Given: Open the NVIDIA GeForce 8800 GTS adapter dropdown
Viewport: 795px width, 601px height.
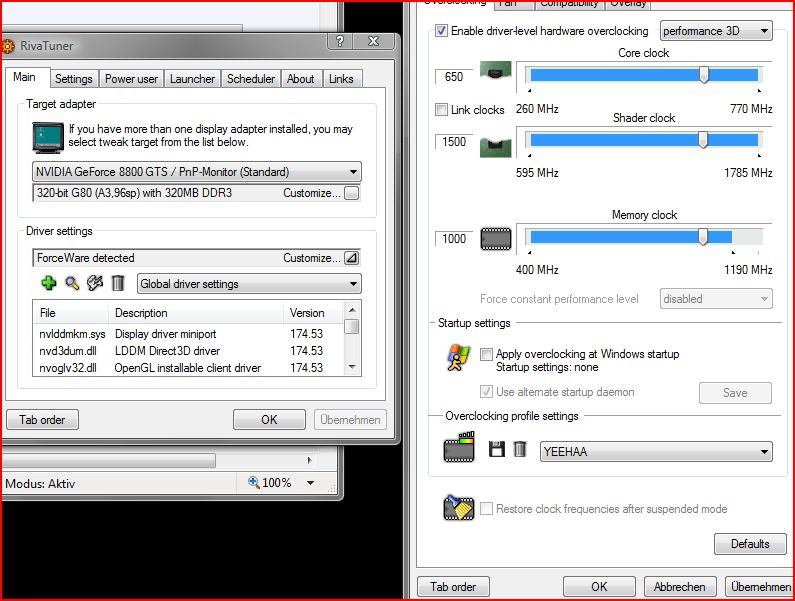Looking at the screenshot, I should point(197,172).
